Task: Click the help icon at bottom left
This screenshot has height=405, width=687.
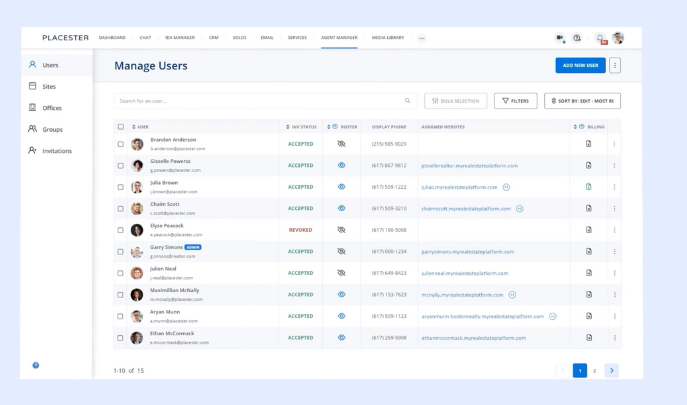Action: (36, 365)
